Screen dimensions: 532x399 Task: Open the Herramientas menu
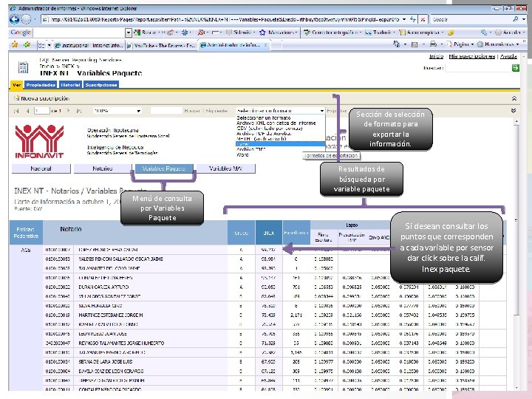[x=498, y=44]
